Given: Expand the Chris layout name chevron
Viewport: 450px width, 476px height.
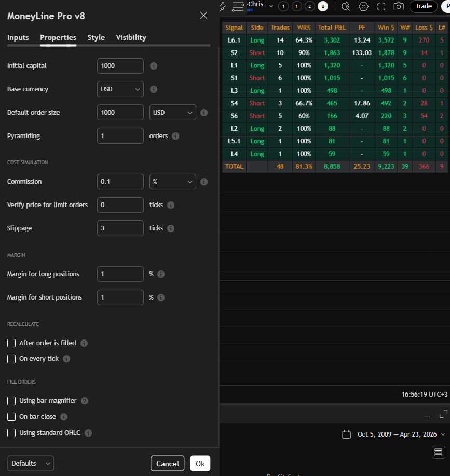Looking at the screenshot, I should tap(271, 6).
